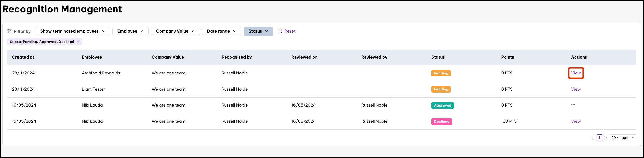The image size is (644, 158).
Task: View the declined Niki Lauda recognition
Action: click(x=576, y=121)
